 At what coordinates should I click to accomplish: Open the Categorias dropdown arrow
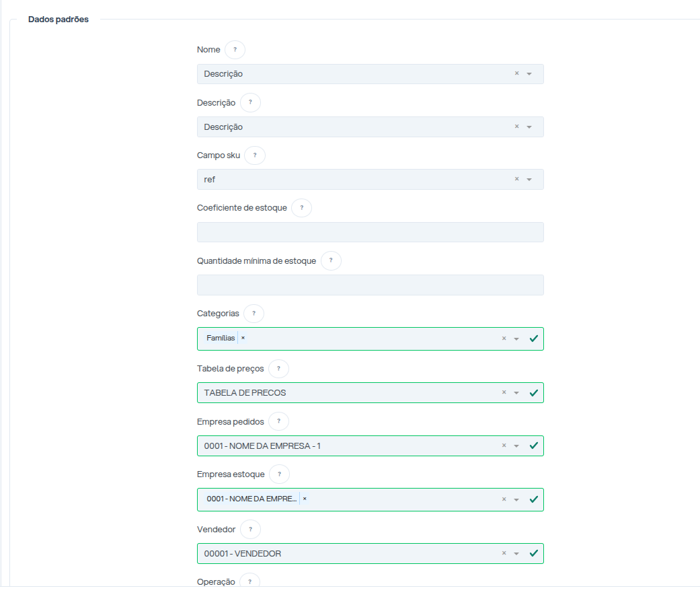tap(516, 339)
